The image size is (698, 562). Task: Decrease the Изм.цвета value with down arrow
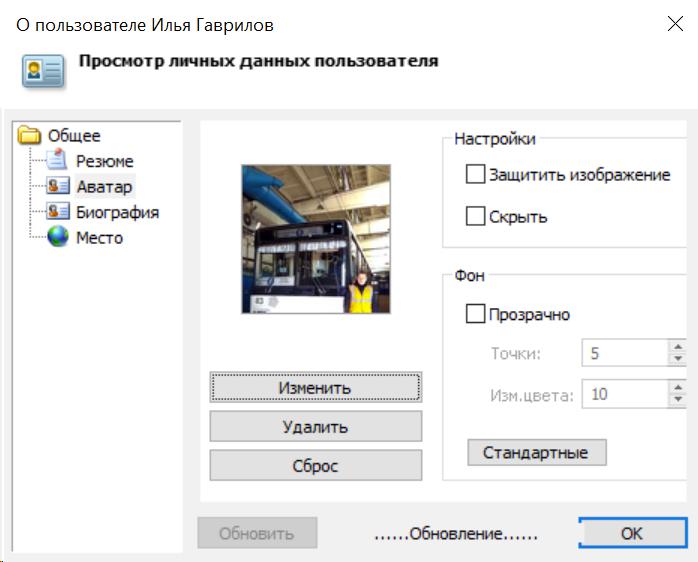(x=678, y=400)
